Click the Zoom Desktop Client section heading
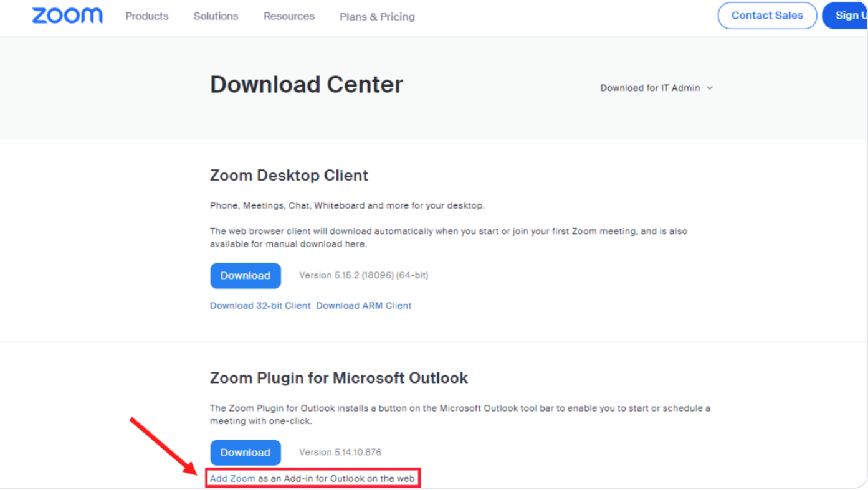Image resolution: width=868 pixels, height=490 pixels. (289, 176)
